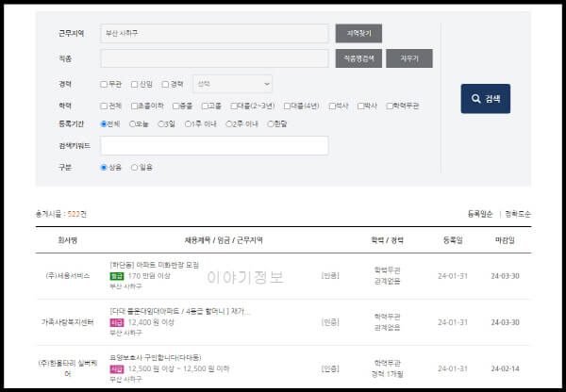Check the 박사 education checkbox
The image size is (566, 392).
pos(361,106)
